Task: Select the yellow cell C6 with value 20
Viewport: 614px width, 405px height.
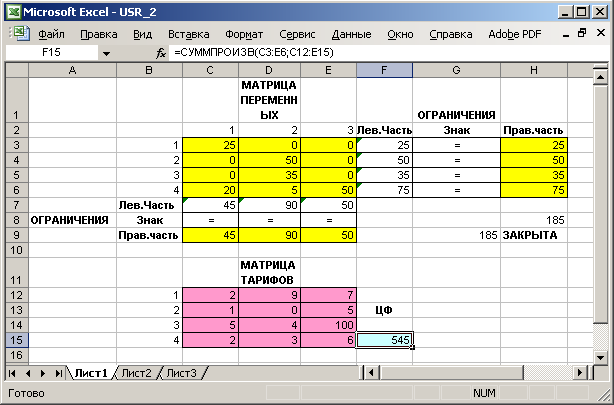Action: (210, 190)
